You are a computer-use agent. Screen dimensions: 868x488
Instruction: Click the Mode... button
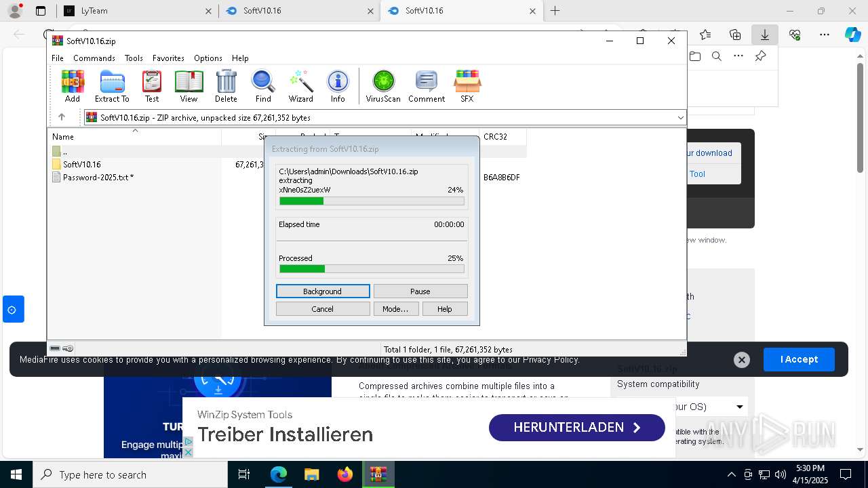pyautogui.click(x=395, y=309)
